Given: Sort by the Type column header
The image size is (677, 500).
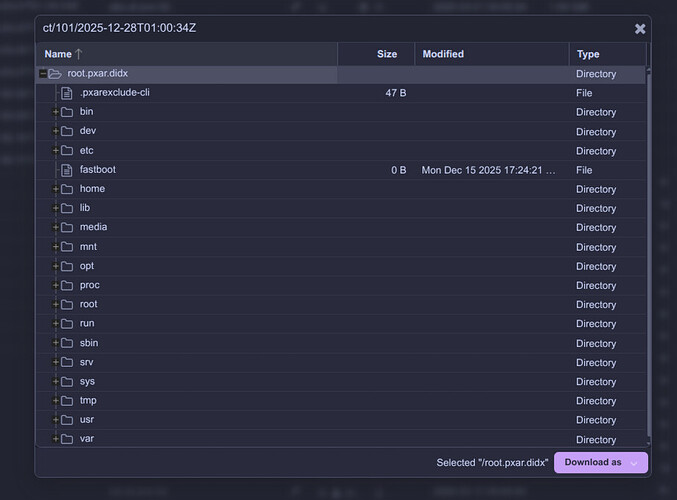Looking at the screenshot, I should point(588,54).
